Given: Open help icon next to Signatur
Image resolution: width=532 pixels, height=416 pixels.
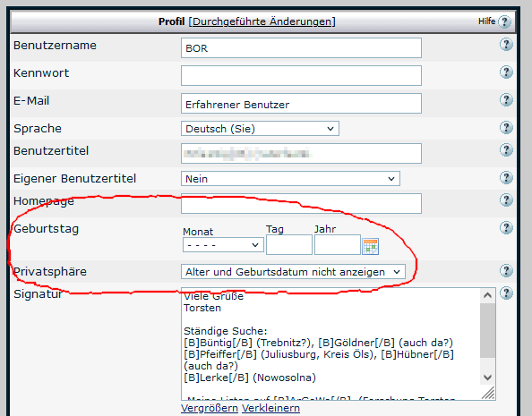Looking at the screenshot, I should [x=506, y=293].
